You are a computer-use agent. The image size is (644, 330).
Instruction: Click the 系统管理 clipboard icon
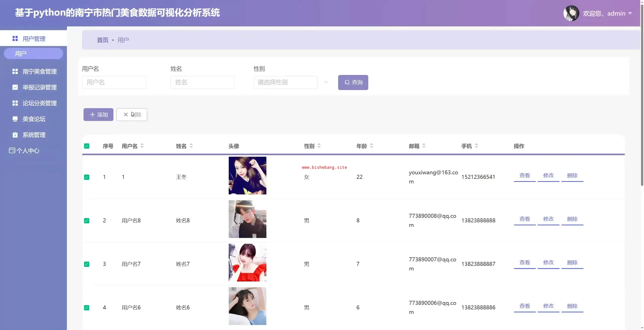coord(15,135)
